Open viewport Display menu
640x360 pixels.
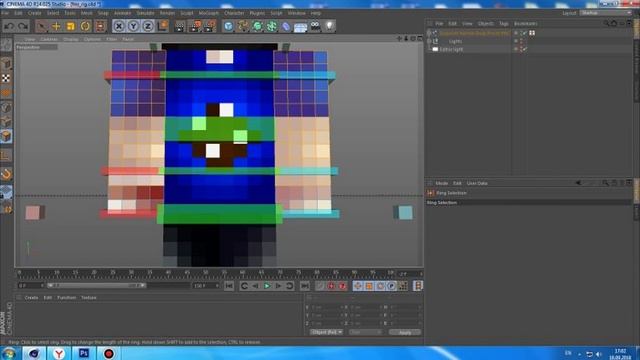click(71, 39)
